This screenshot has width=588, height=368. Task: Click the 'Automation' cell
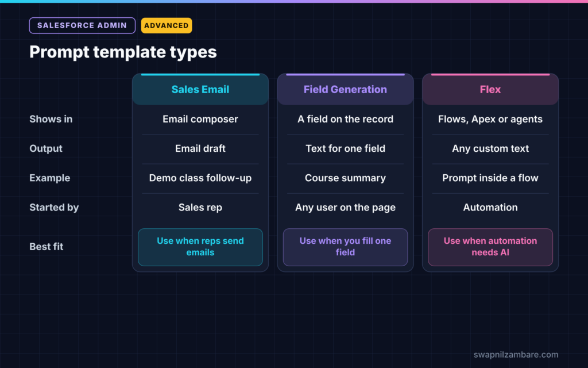490,207
